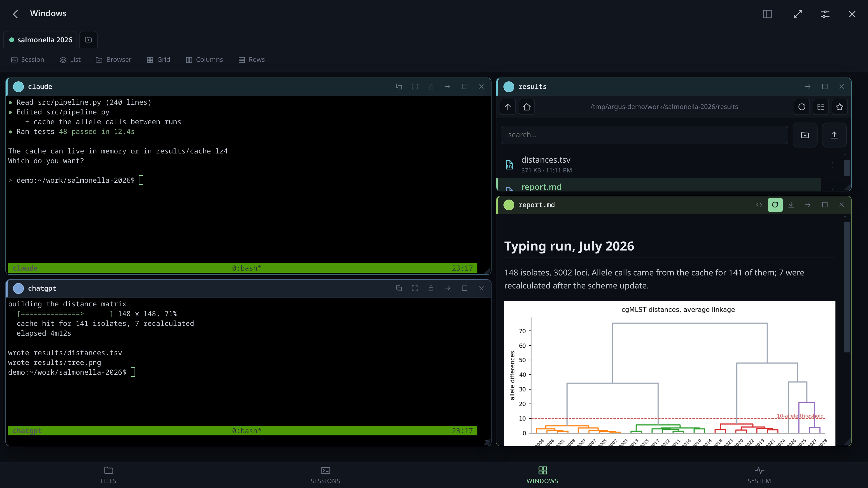Switch to Browser layout

click(x=114, y=60)
